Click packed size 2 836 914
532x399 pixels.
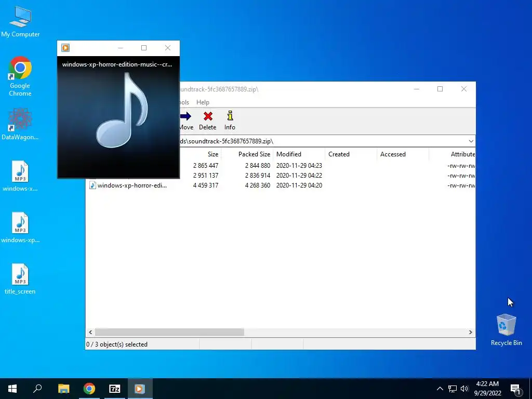coord(258,176)
